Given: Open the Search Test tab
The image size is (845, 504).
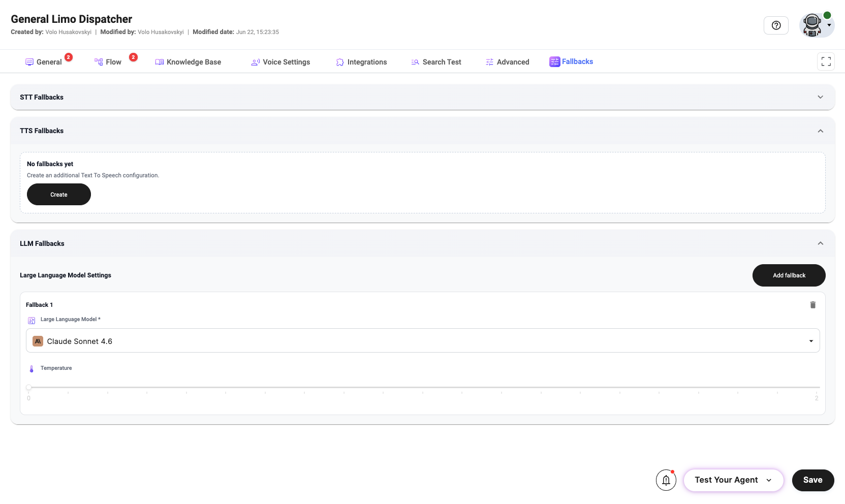Looking at the screenshot, I should [436, 62].
